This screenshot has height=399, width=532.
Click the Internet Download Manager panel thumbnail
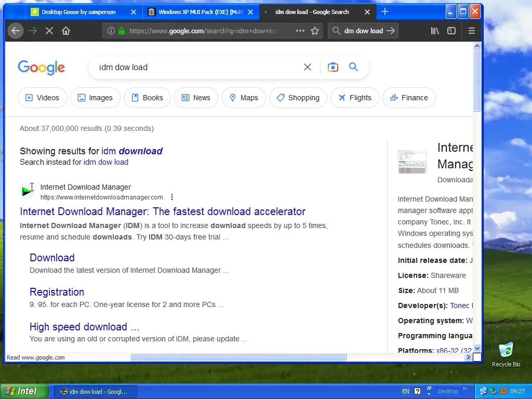point(412,162)
